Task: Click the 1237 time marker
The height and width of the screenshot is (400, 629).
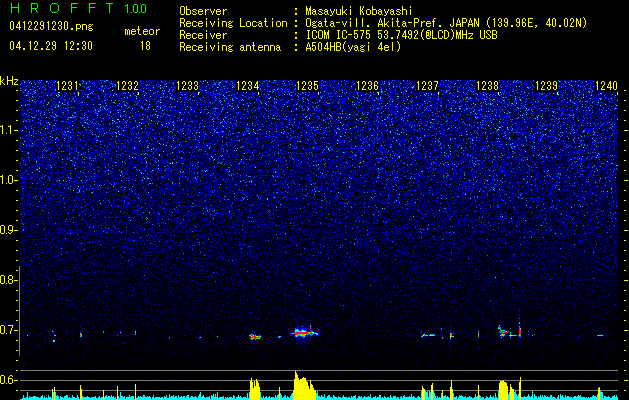Action: tap(427, 86)
